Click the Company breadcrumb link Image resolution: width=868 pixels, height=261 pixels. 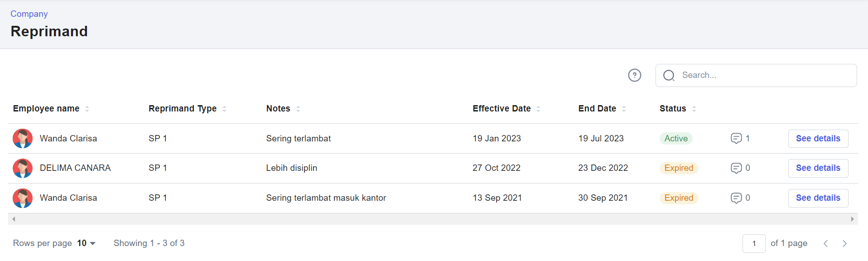click(x=29, y=14)
